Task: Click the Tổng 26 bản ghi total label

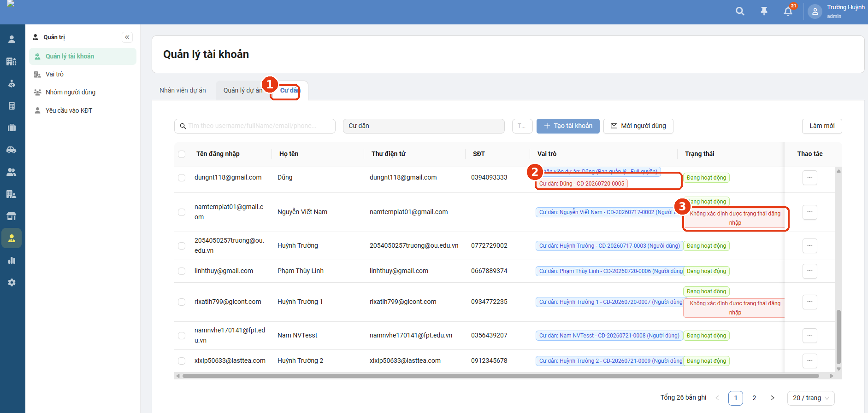Action: 683,398
